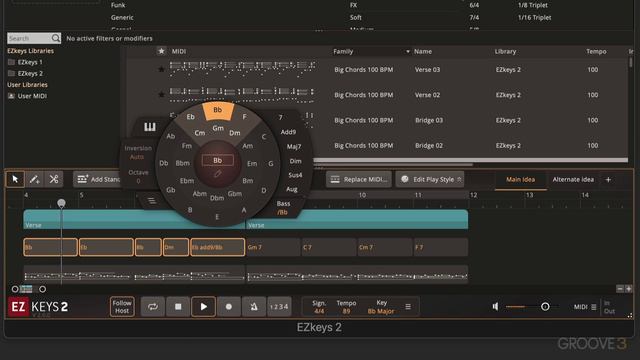
Task: Choose F chord on the chord wheel
Action: click(244, 117)
